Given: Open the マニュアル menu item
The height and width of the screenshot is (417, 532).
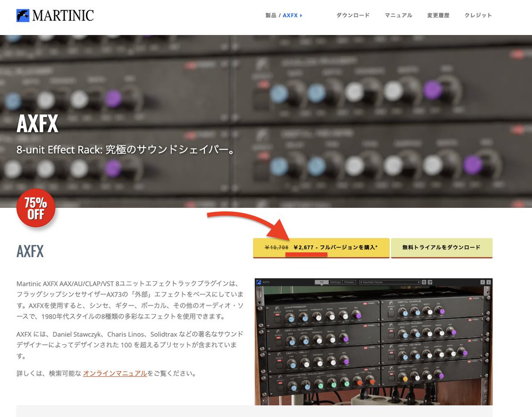Looking at the screenshot, I should point(399,16).
